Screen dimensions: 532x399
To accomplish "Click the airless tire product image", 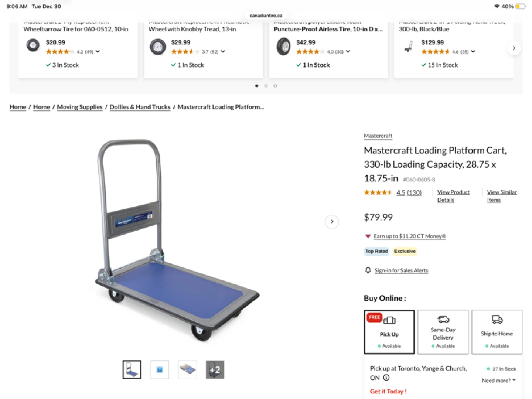I will [283, 47].
